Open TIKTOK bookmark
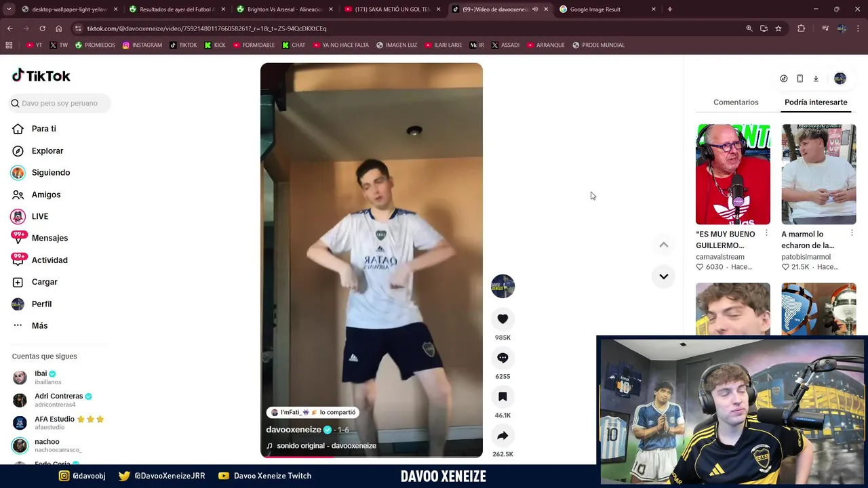The image size is (868, 488). (184, 45)
